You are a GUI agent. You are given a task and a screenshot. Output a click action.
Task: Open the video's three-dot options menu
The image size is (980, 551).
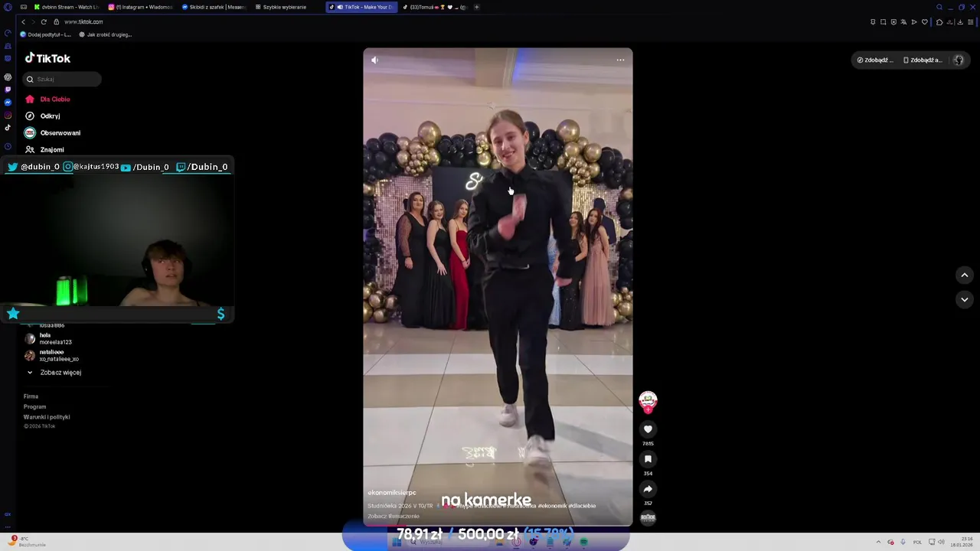(620, 60)
